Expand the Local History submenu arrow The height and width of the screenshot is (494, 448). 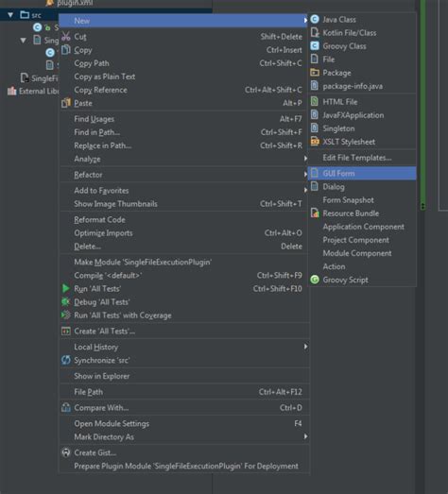(x=305, y=347)
